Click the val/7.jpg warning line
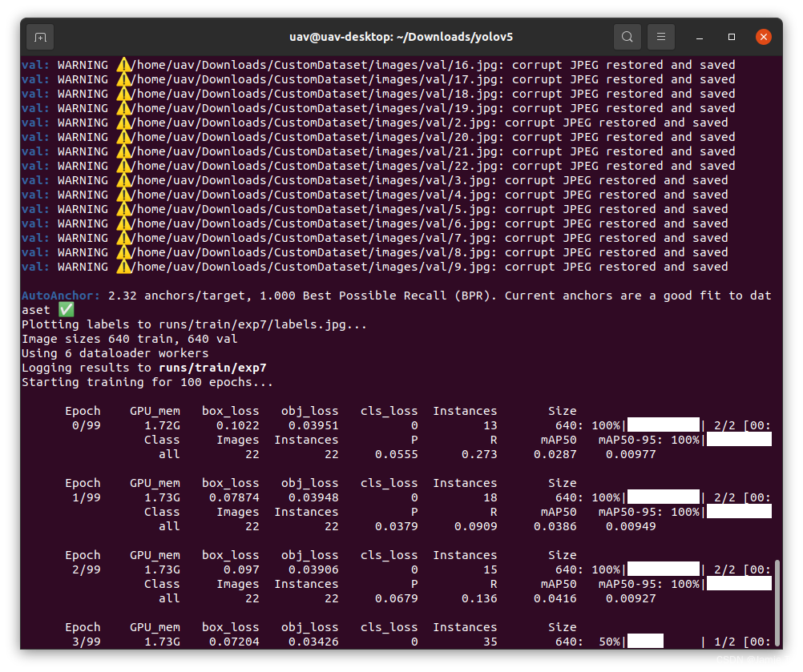 tap(375, 238)
